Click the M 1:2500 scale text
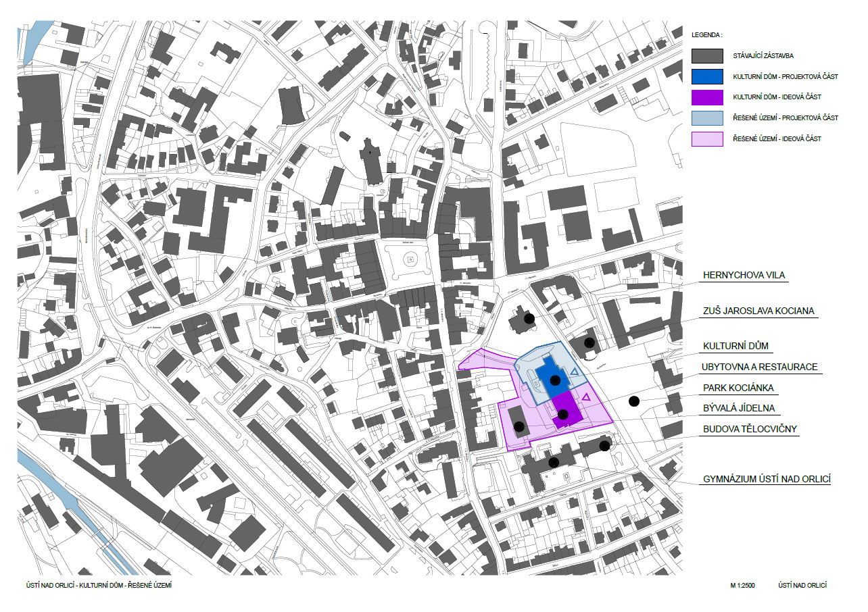 (x=742, y=585)
